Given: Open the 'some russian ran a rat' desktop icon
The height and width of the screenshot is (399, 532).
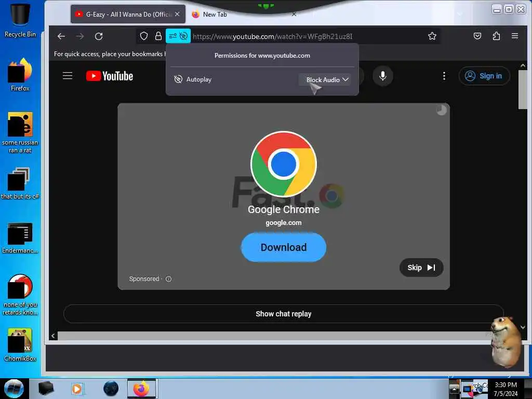Looking at the screenshot, I should pyautogui.click(x=20, y=132).
